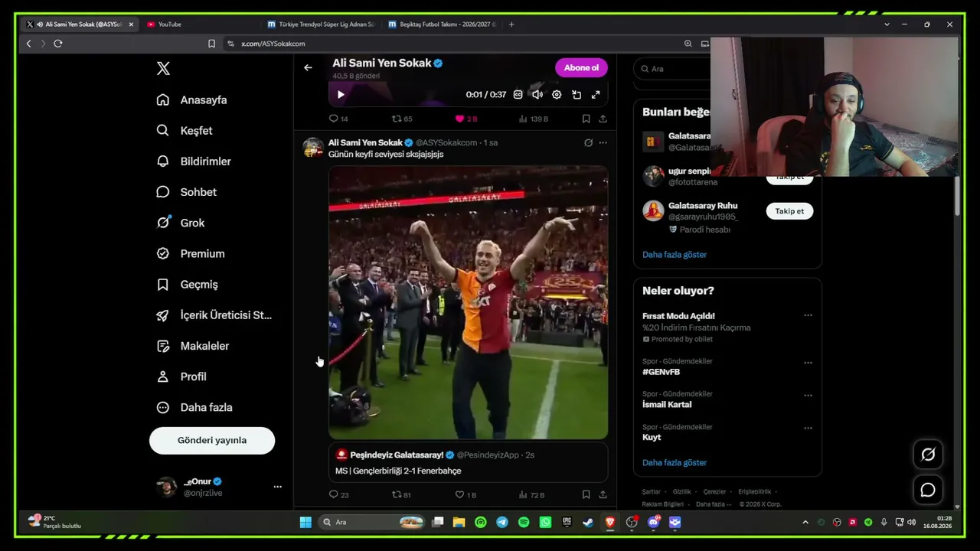Open video settings gear
The image size is (980, 551).
click(557, 95)
